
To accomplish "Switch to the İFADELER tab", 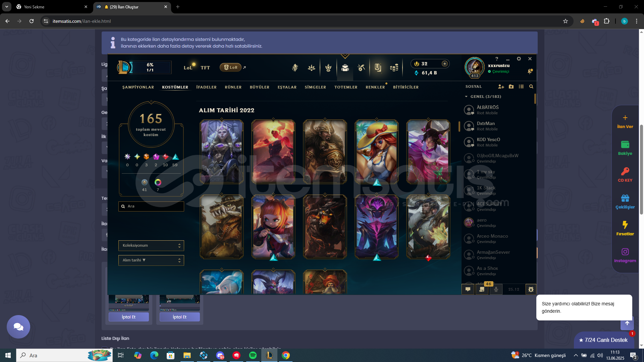I will click(x=206, y=87).
